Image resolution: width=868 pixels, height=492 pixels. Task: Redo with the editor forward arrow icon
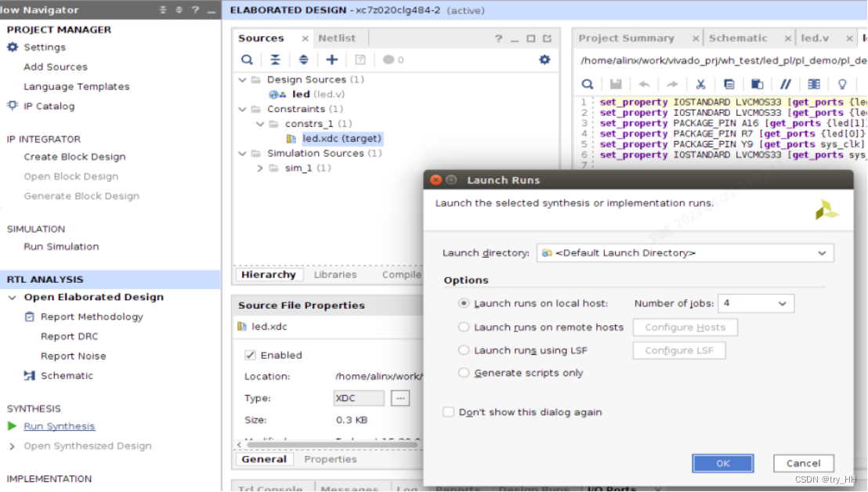point(672,84)
